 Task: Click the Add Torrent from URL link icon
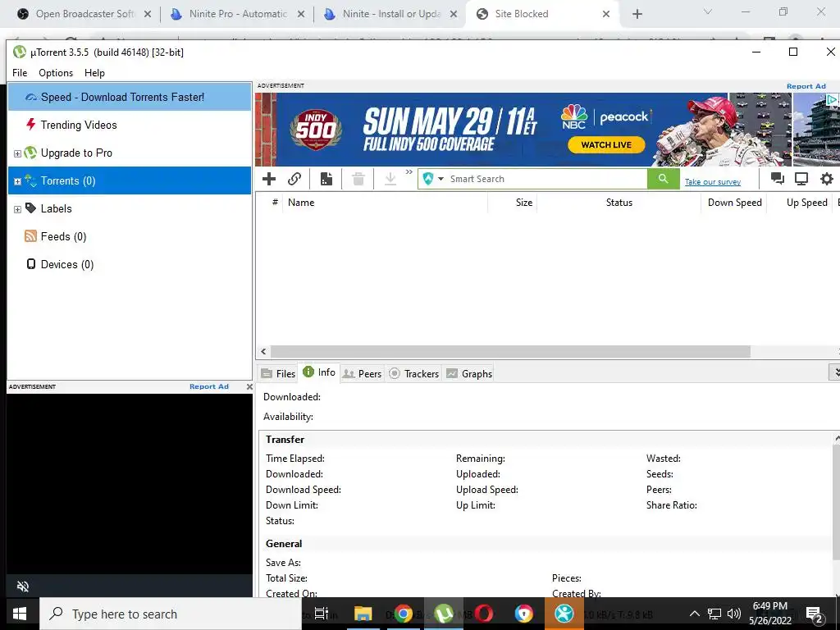[294, 179]
